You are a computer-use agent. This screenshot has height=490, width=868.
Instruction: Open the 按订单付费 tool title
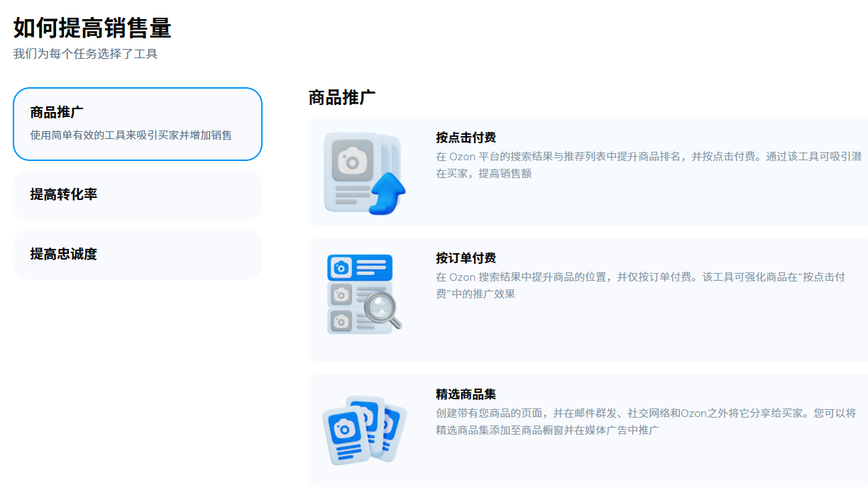coord(466,258)
